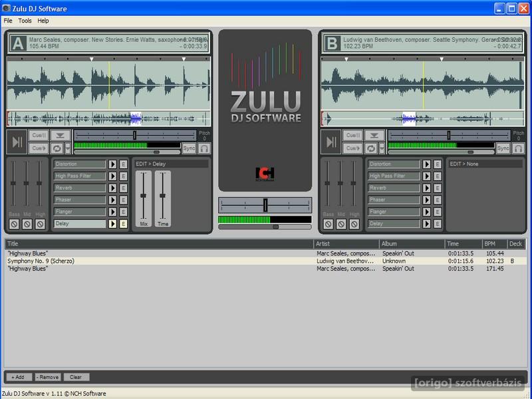The image size is (532, 399).
Task: Adjust Deck B pitch slider
Action: point(448,136)
